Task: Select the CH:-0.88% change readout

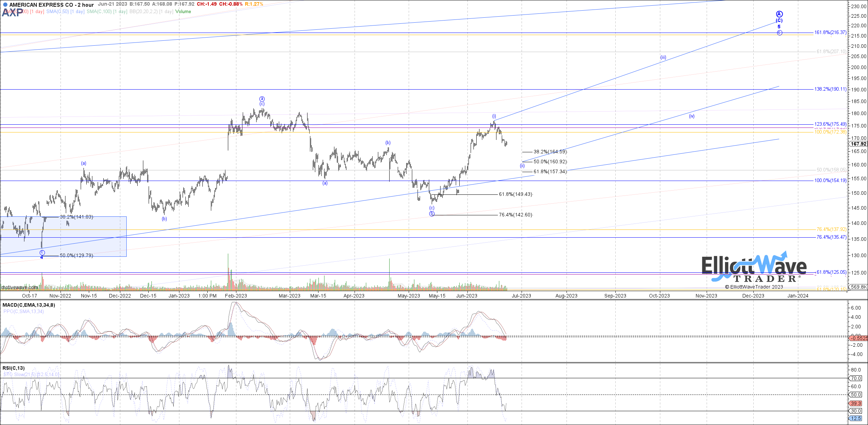Action: click(x=231, y=4)
